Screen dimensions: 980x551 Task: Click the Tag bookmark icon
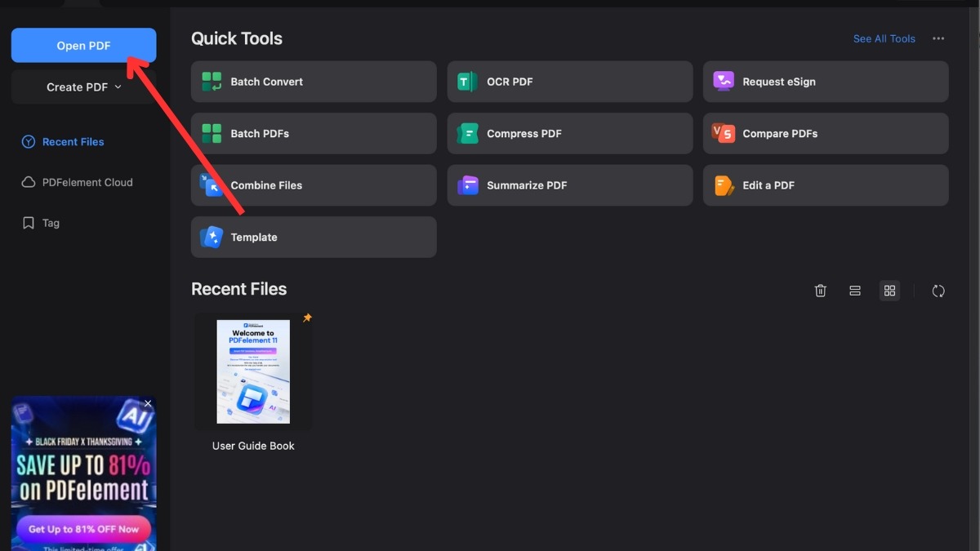pos(29,223)
